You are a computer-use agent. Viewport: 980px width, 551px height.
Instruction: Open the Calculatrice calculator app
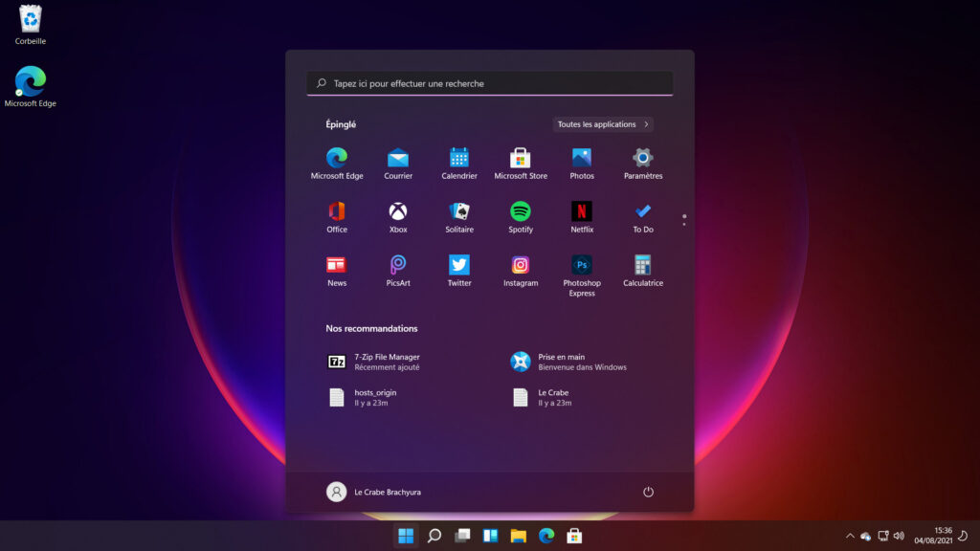coord(643,271)
